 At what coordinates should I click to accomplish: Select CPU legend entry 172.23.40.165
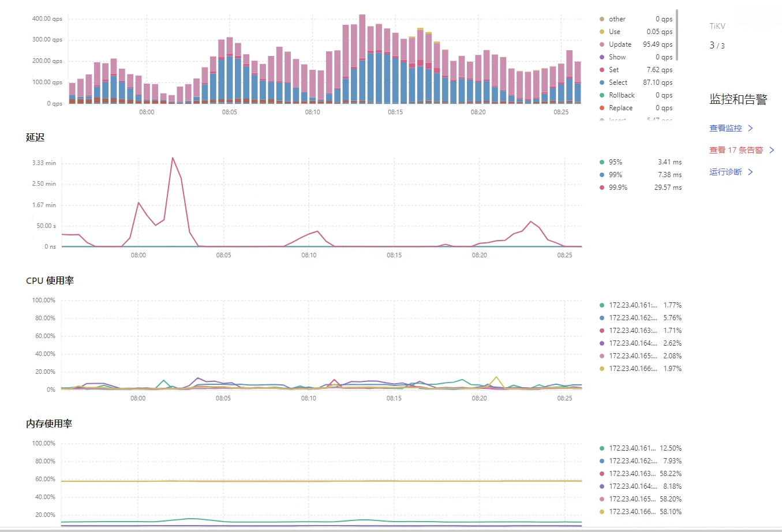tap(641, 356)
